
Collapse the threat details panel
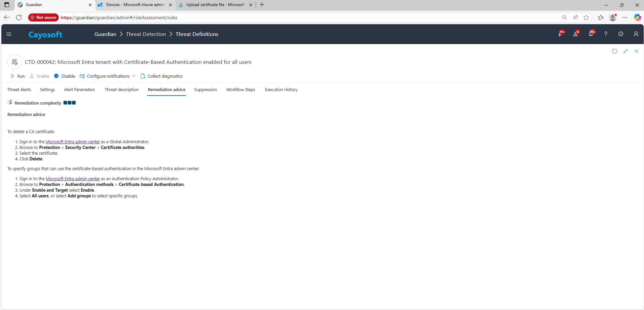pos(625,51)
